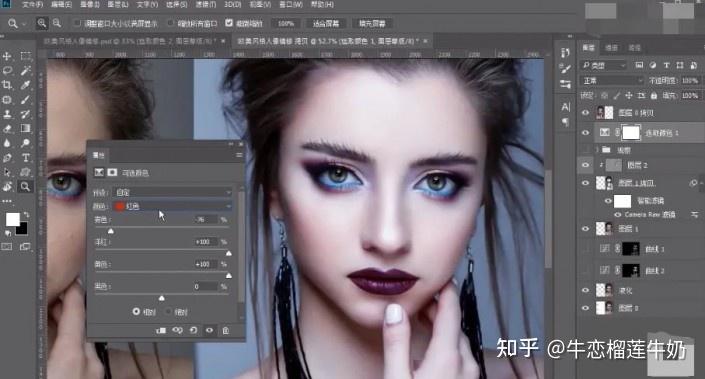Select the Eyedropper tool
705x379 pixels.
point(26,85)
